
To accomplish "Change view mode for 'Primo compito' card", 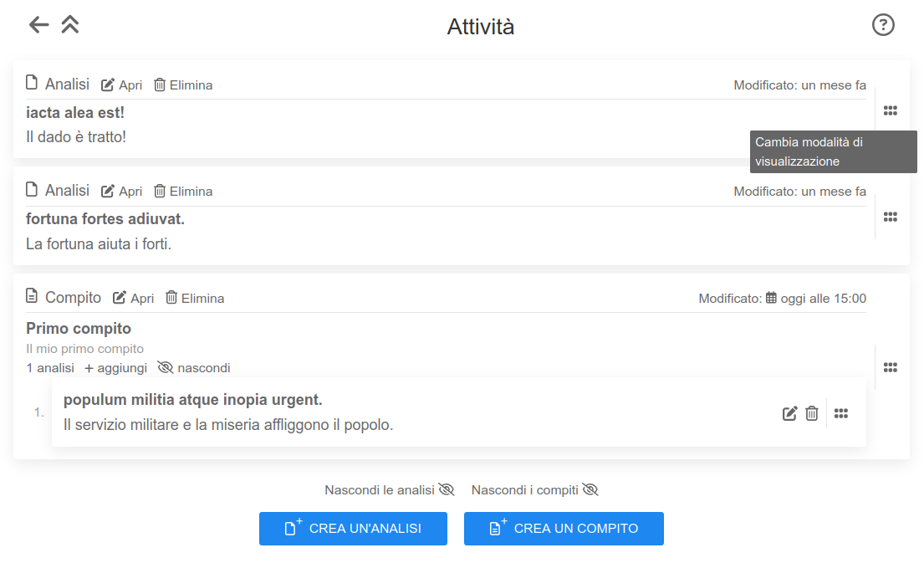I will pyautogui.click(x=890, y=367).
